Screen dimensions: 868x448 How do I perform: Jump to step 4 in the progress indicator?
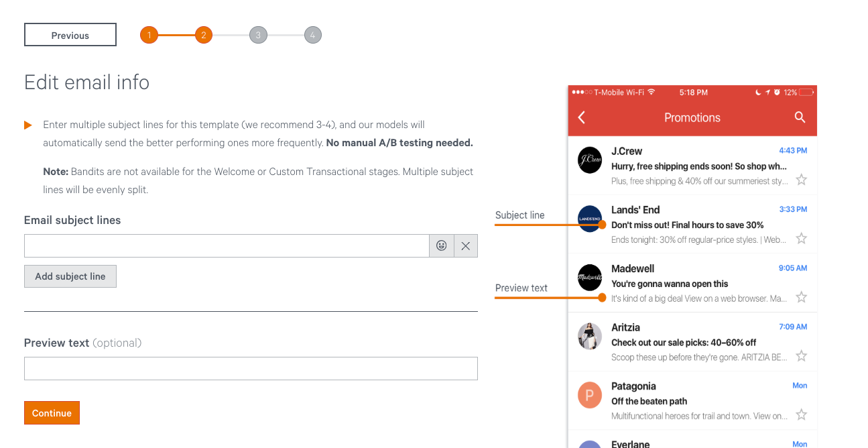pyautogui.click(x=312, y=35)
